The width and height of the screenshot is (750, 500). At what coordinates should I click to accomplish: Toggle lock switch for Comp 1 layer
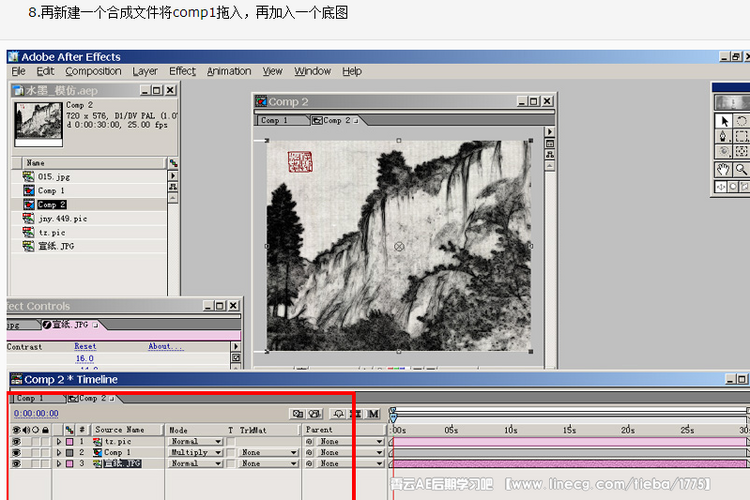pyautogui.click(x=45, y=452)
